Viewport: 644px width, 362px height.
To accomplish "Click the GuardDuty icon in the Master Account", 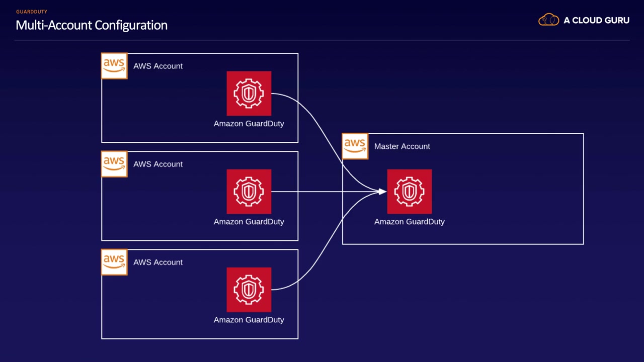I will 410,192.
